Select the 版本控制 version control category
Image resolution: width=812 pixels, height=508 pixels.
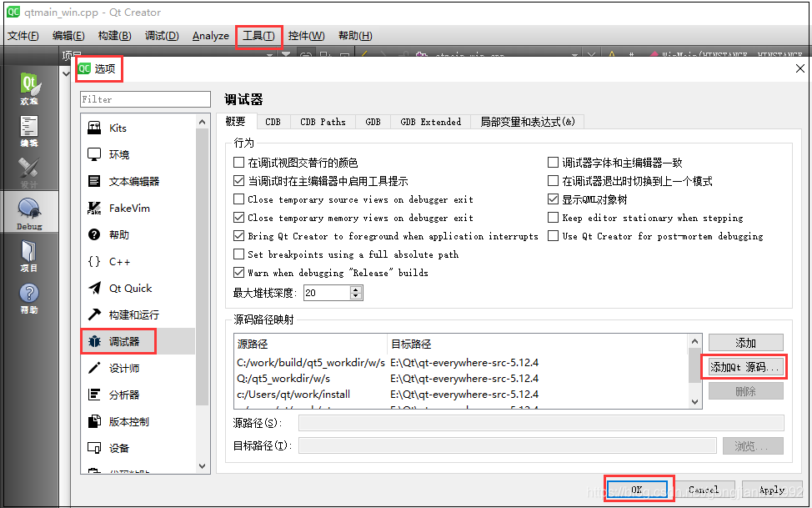(x=138, y=421)
